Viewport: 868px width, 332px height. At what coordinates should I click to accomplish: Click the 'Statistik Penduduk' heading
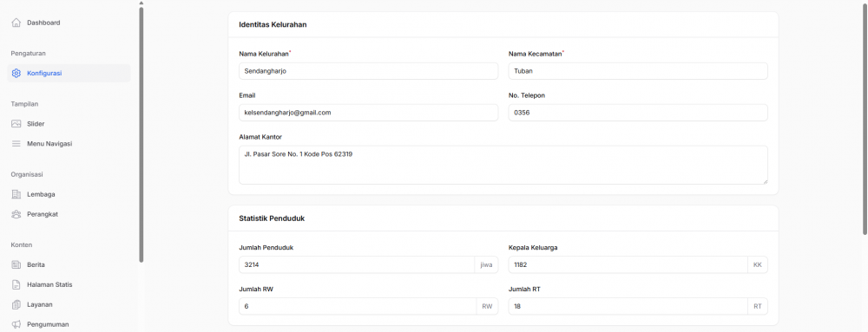272,218
